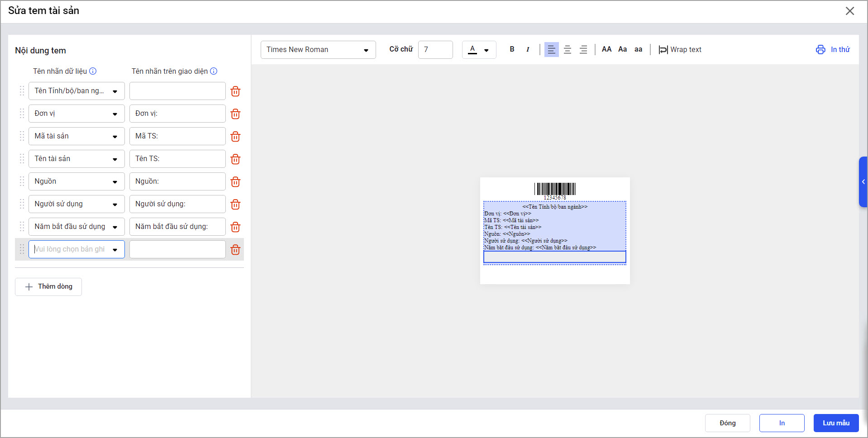Enable Wrap text option
Image resolution: width=868 pixels, height=438 pixels.
tap(680, 49)
